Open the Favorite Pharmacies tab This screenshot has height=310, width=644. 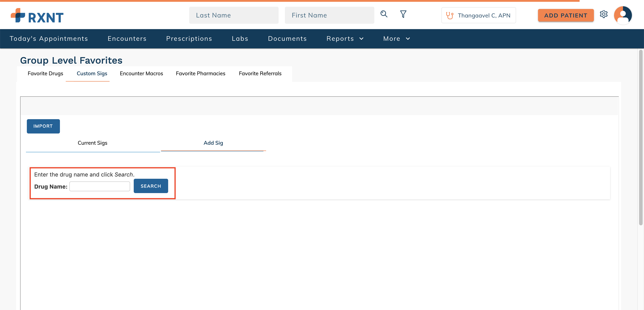pos(200,73)
